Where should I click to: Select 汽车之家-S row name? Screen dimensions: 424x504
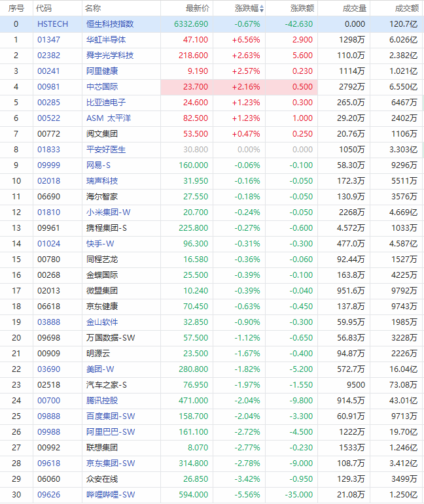pyautogui.click(x=107, y=385)
